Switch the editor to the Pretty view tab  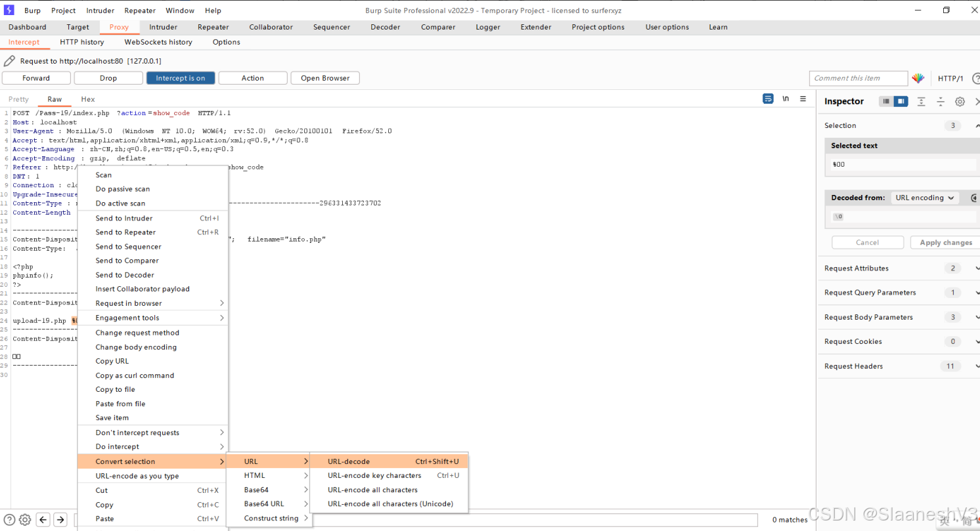(x=18, y=99)
